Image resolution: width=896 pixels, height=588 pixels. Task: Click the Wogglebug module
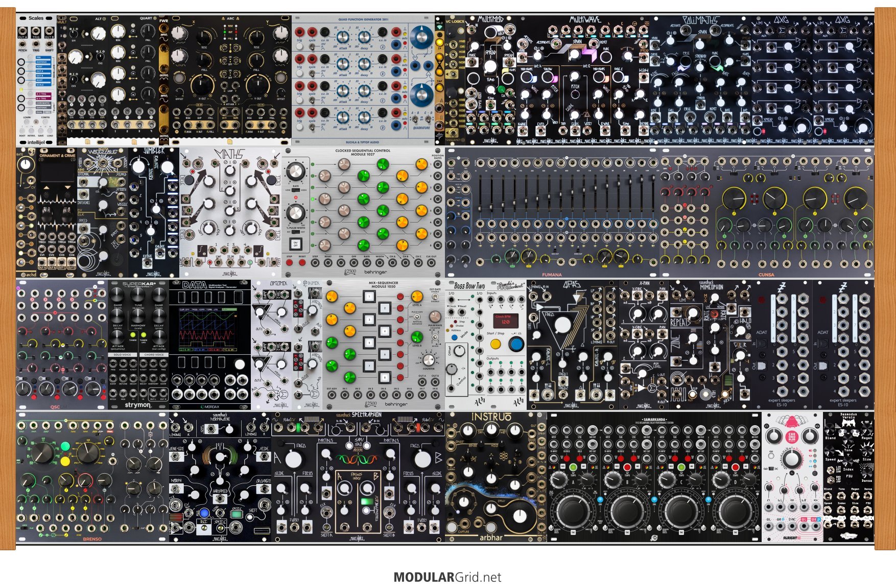tap(103, 212)
